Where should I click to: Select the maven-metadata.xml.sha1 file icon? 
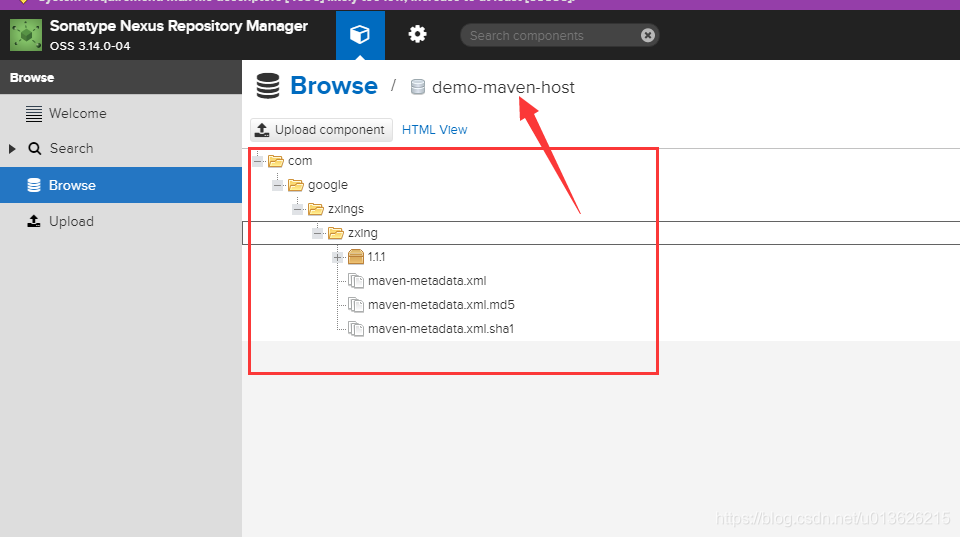[356, 328]
